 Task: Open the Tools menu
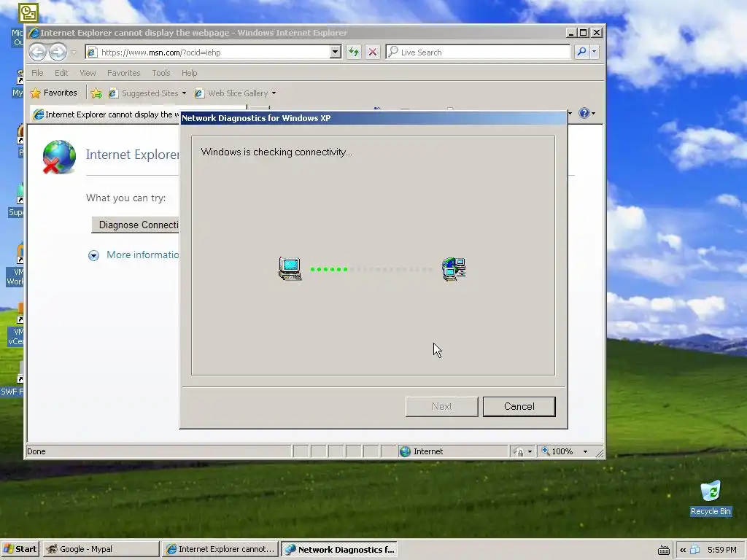click(161, 73)
